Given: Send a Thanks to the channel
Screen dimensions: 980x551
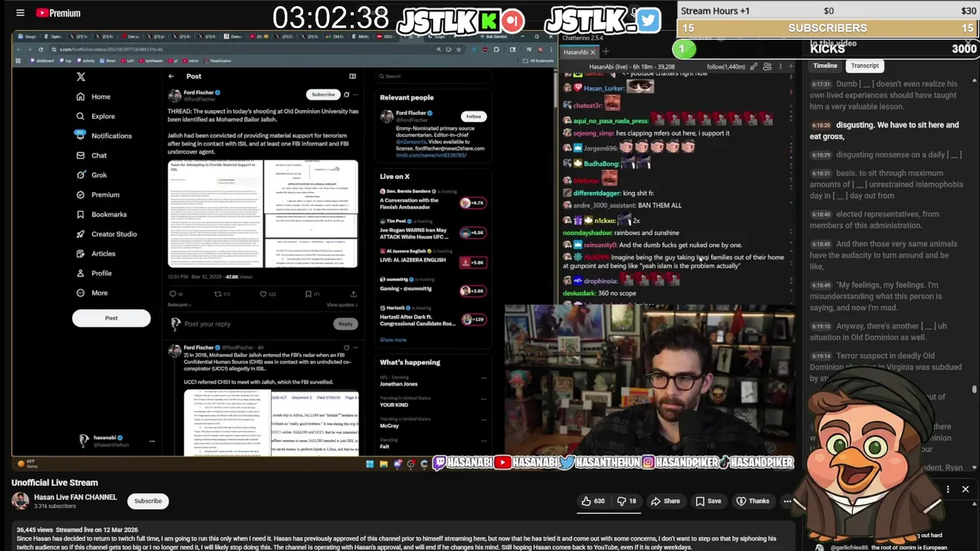Looking at the screenshot, I should pos(753,501).
